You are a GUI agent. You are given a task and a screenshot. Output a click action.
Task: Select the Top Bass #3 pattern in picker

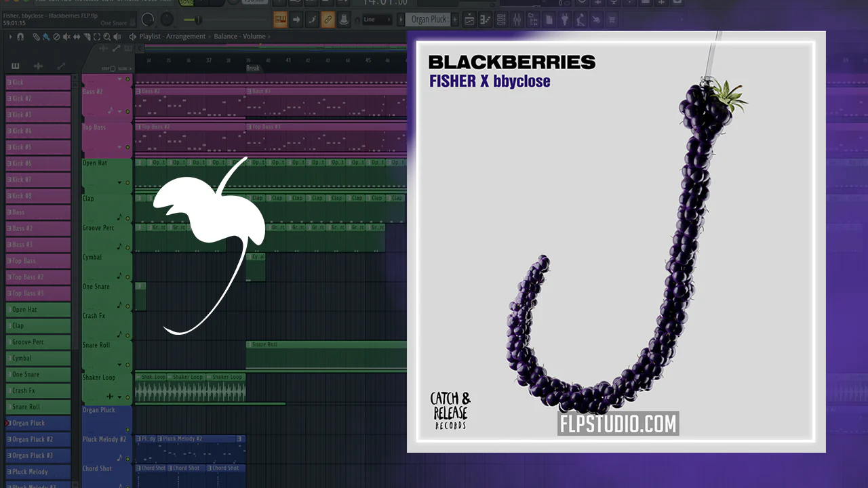click(38, 293)
